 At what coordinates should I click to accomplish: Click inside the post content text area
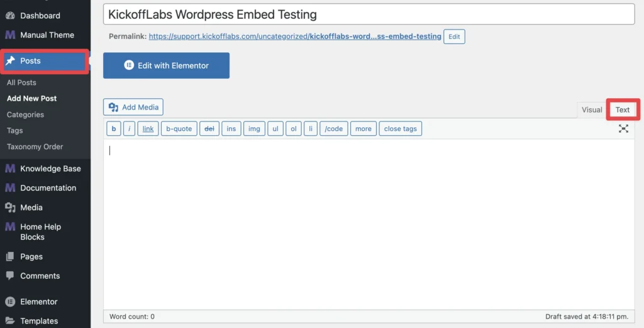[x=369, y=224]
